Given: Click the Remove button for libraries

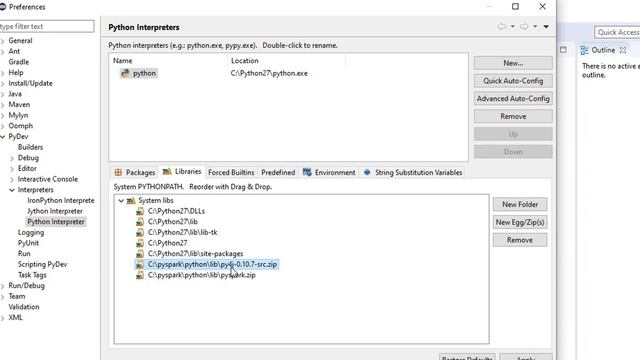Looking at the screenshot, I should click(520, 240).
